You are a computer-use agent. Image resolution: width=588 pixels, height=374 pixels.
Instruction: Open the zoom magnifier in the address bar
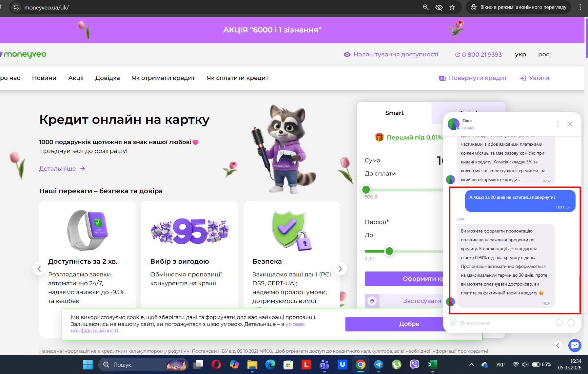[426, 7]
